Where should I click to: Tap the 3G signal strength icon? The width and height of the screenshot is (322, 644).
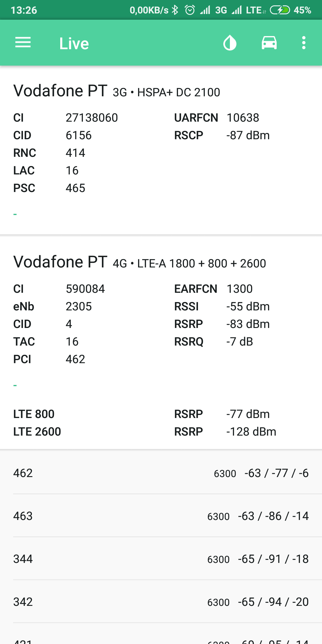coord(206,10)
